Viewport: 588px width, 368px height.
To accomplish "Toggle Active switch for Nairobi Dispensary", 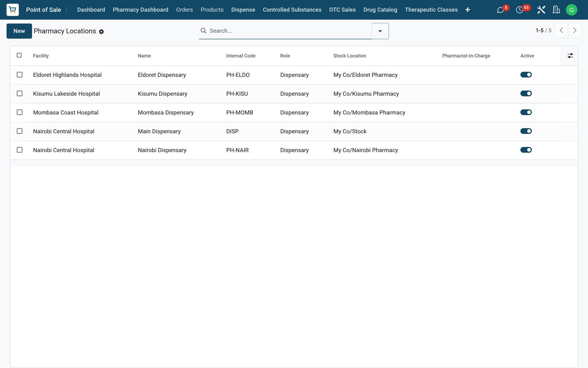I will coord(526,150).
